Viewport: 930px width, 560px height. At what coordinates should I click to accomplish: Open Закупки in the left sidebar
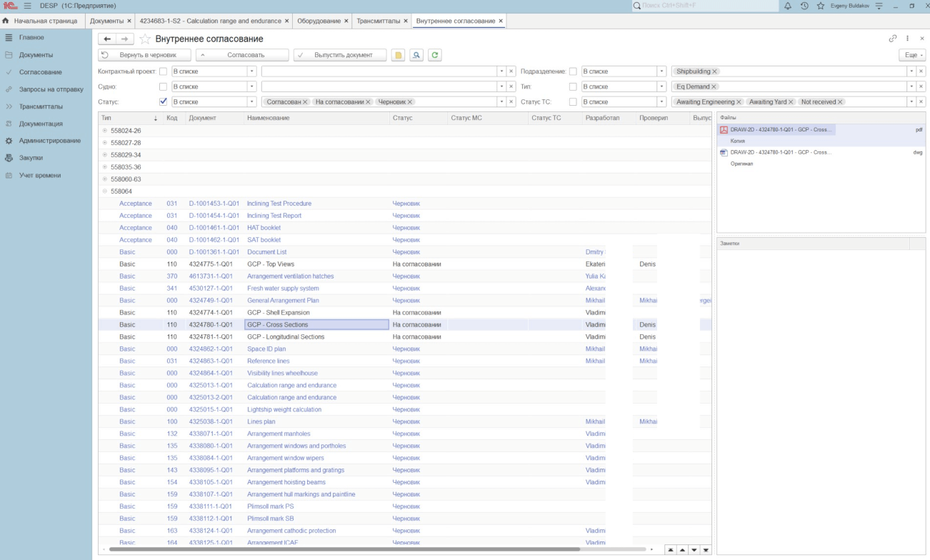click(31, 158)
